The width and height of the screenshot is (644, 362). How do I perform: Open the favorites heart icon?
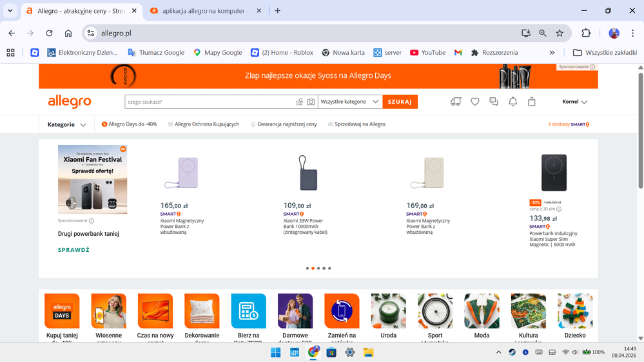click(475, 102)
